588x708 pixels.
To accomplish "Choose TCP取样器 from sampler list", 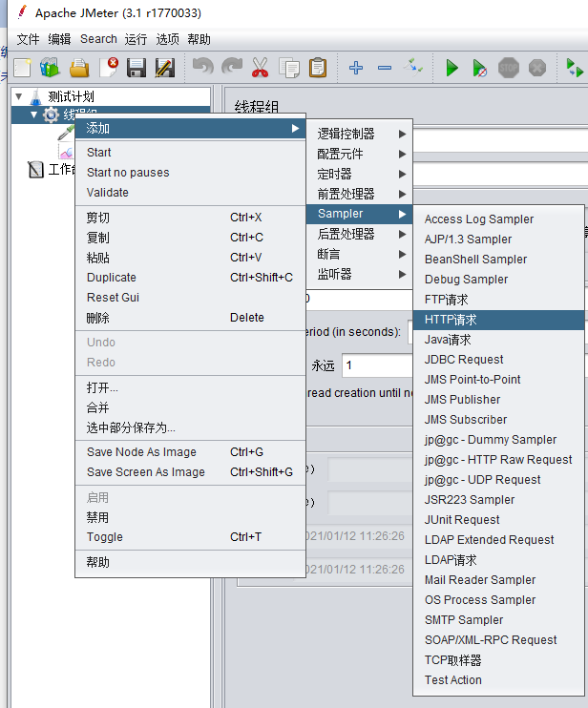I will [x=498, y=660].
